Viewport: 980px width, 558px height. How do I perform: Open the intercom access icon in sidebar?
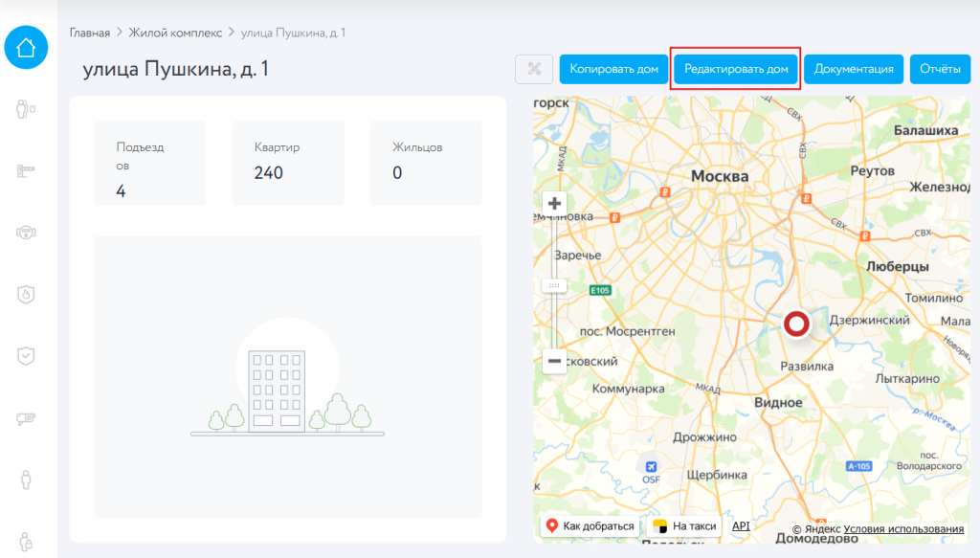[26, 109]
